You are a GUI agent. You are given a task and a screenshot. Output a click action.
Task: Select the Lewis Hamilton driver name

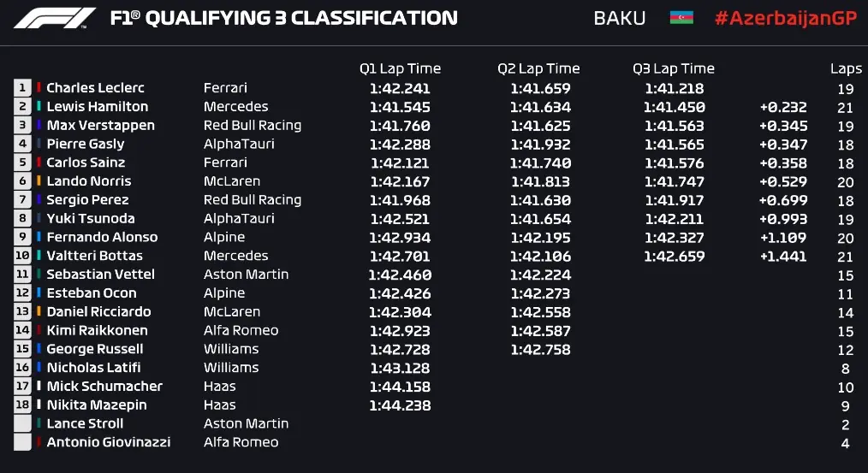97,107
